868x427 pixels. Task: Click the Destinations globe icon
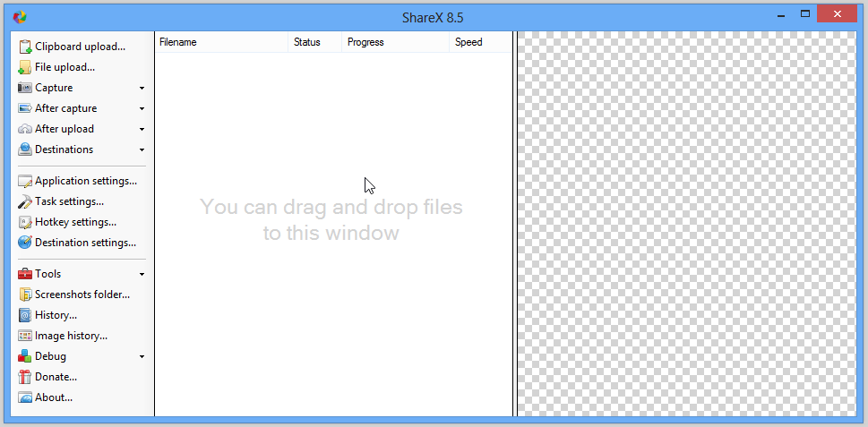click(25, 149)
